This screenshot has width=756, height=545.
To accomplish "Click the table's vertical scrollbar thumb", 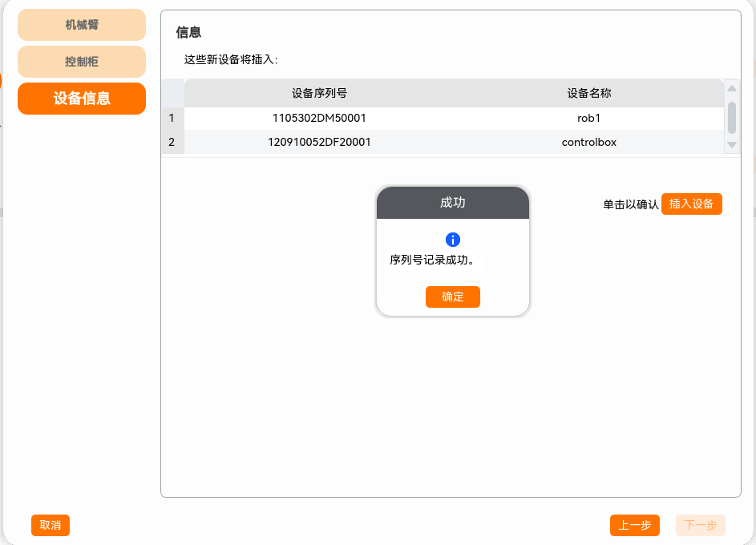I will pyautogui.click(x=731, y=116).
